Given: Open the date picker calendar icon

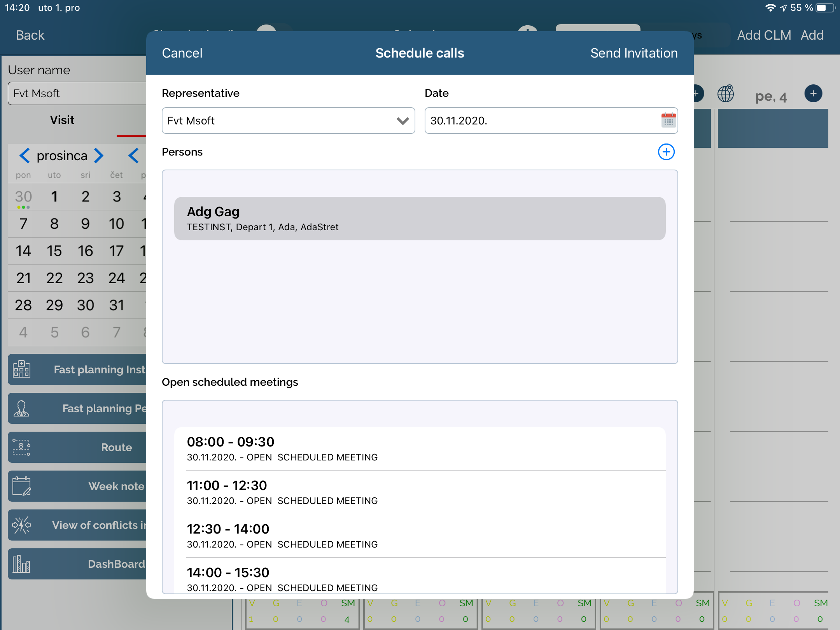Looking at the screenshot, I should (668, 121).
